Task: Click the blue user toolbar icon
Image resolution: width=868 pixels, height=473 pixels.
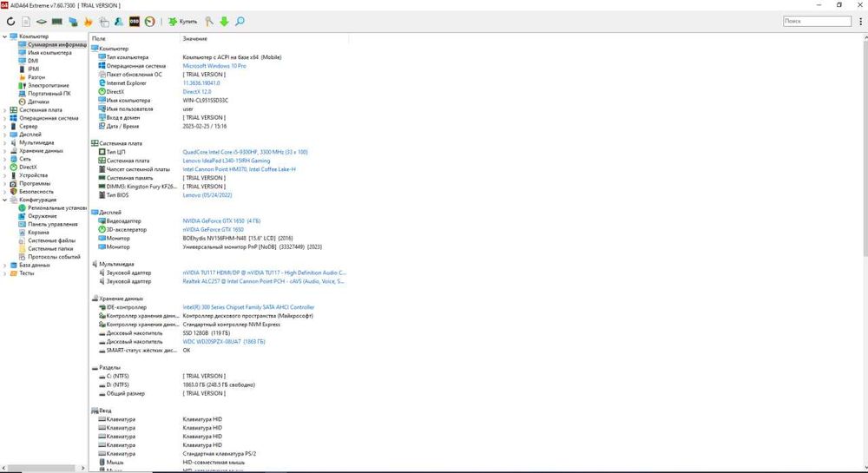Action: [x=119, y=22]
